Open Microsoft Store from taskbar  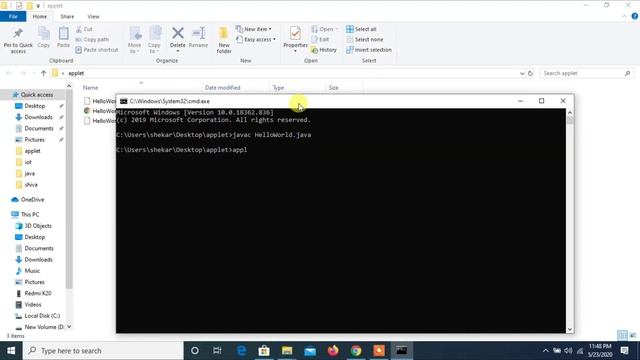(x=264, y=351)
